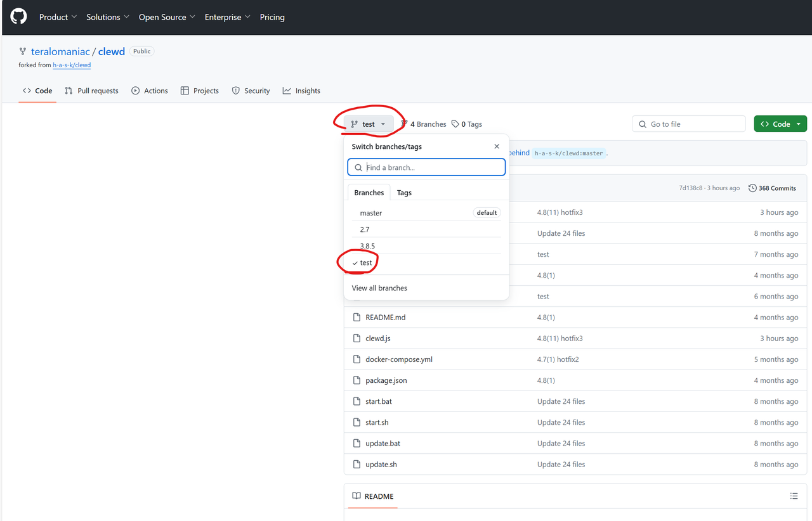Click file icon beside package.json
The height and width of the screenshot is (521, 812).
pos(357,380)
